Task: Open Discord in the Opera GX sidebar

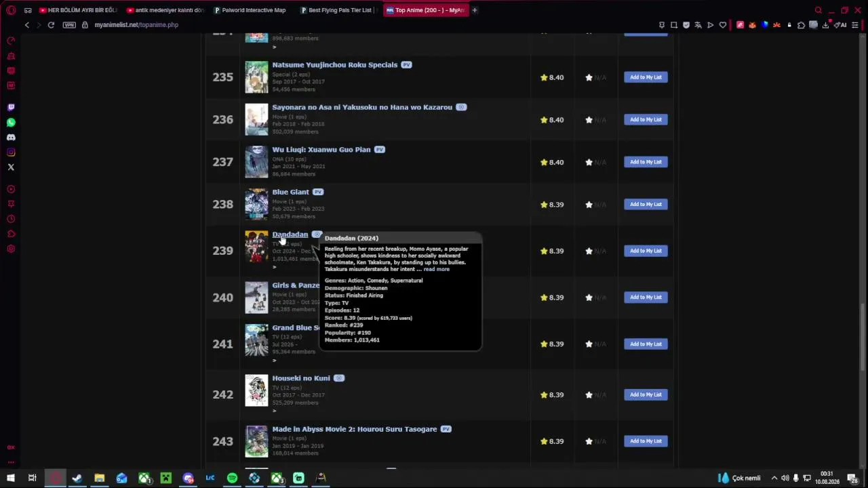Action: coord(11,138)
